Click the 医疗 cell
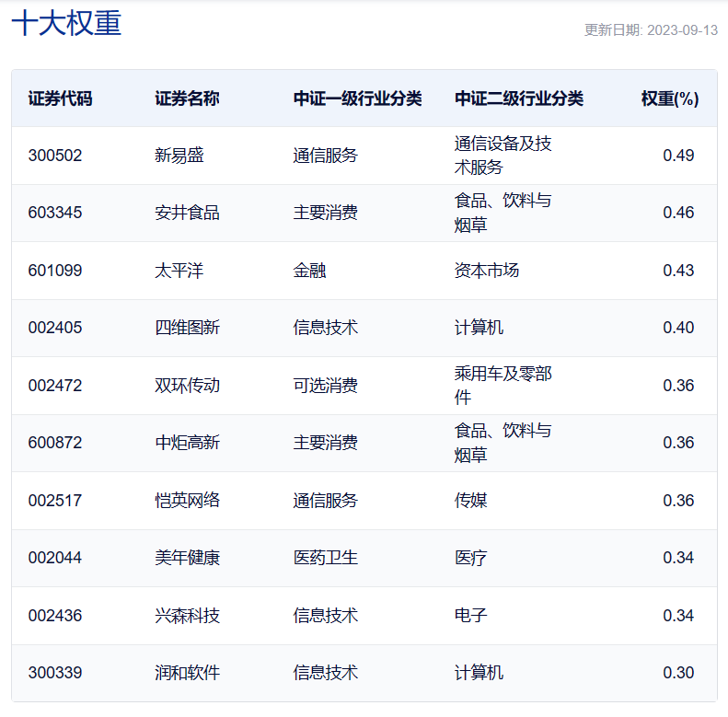Image resolution: width=728 pixels, height=717 pixels. 471,558
